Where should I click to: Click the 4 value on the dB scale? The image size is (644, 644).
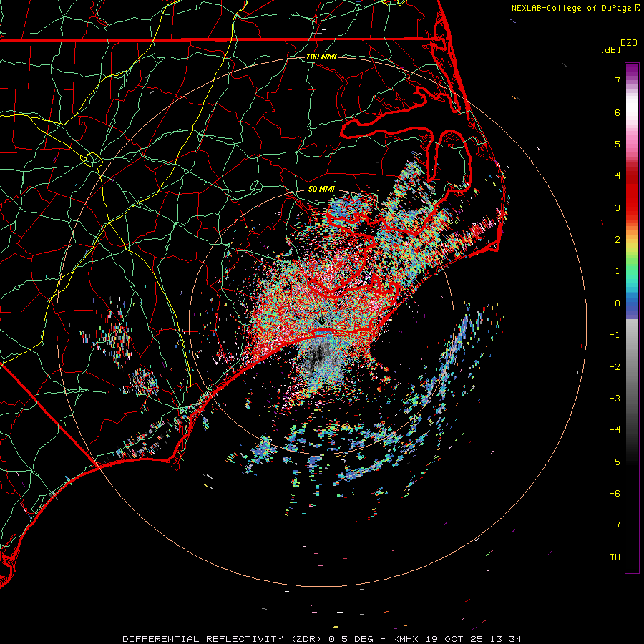pyautogui.click(x=618, y=176)
